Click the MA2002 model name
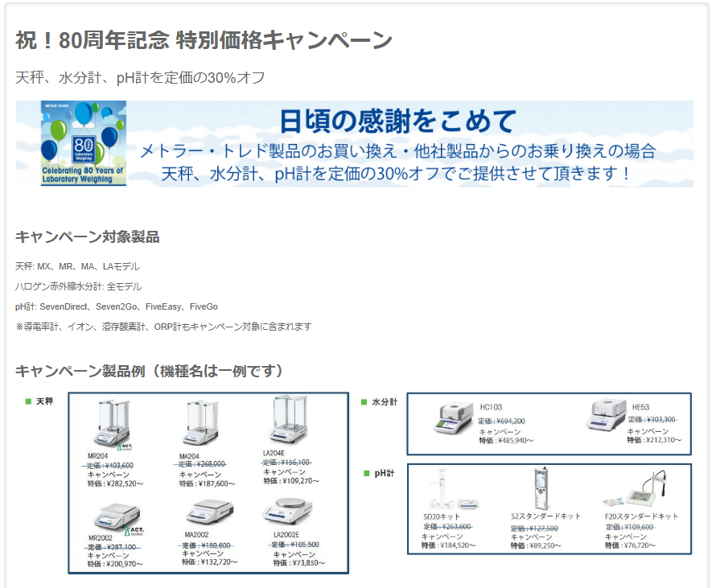 tap(196, 535)
